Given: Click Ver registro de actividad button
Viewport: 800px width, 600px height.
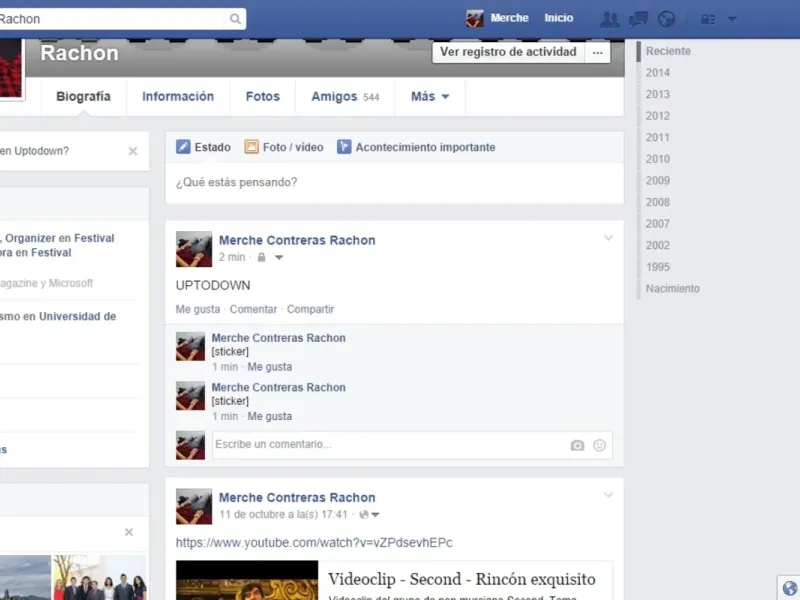Looking at the screenshot, I should [508, 52].
